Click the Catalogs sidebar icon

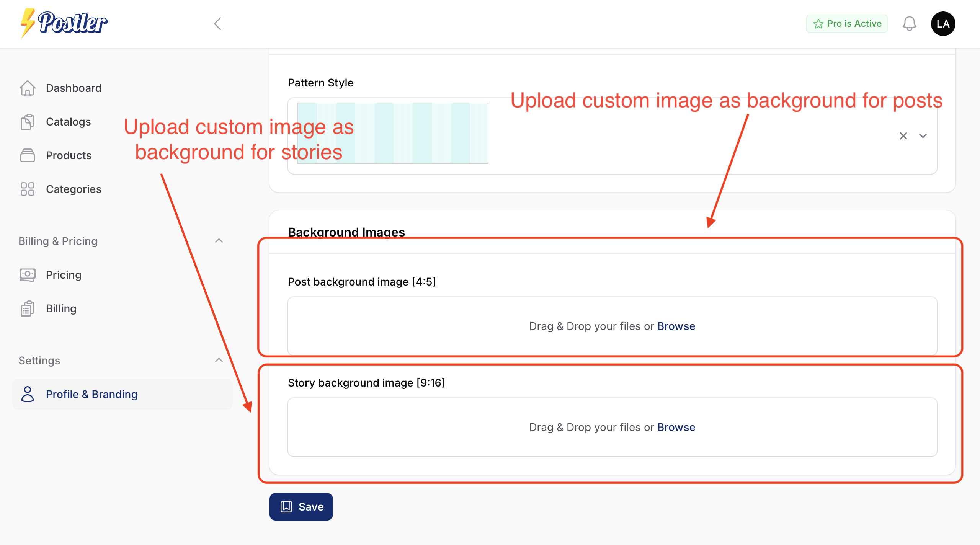28,122
